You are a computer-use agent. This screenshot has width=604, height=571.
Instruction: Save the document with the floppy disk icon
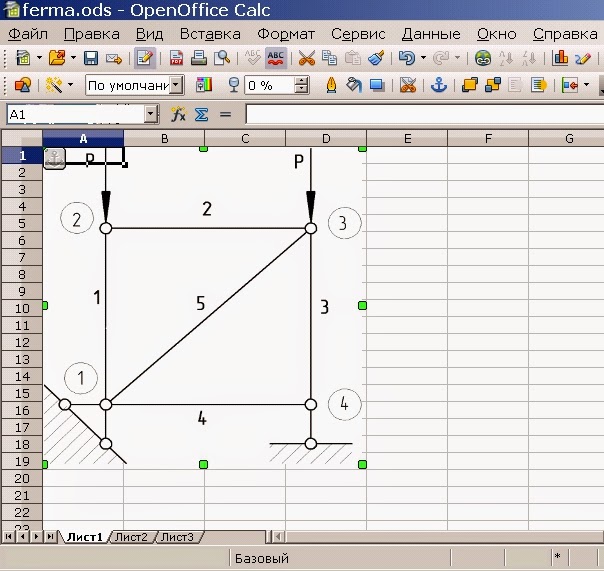(91, 59)
